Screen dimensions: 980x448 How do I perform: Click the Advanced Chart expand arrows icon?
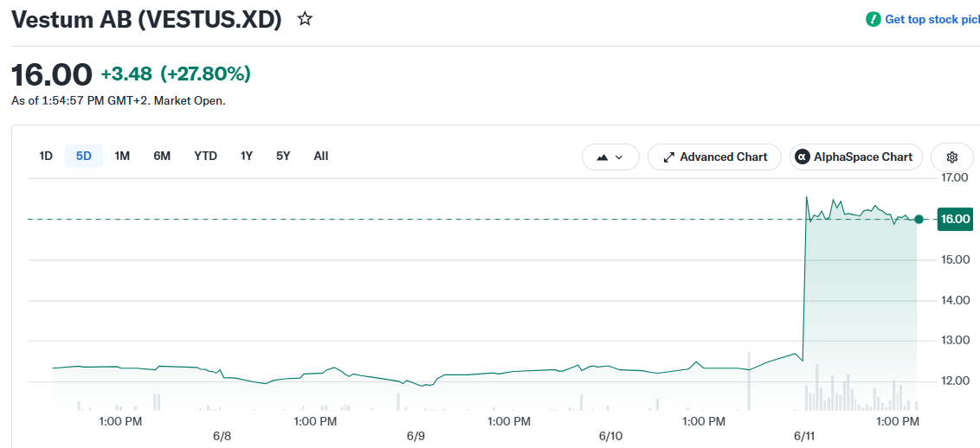(668, 157)
